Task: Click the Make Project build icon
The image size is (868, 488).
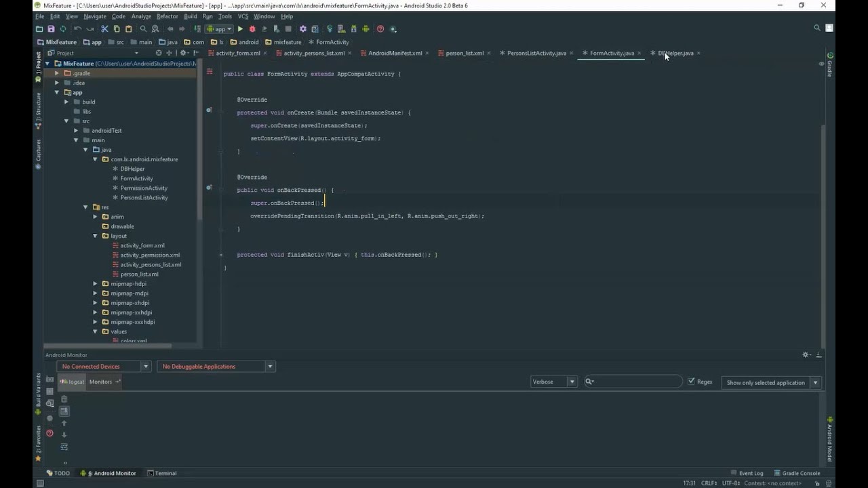Action: click(197, 29)
